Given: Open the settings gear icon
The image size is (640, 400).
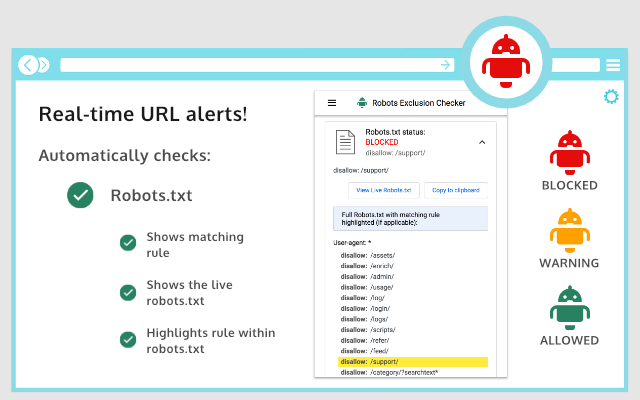Looking at the screenshot, I should coord(611,96).
